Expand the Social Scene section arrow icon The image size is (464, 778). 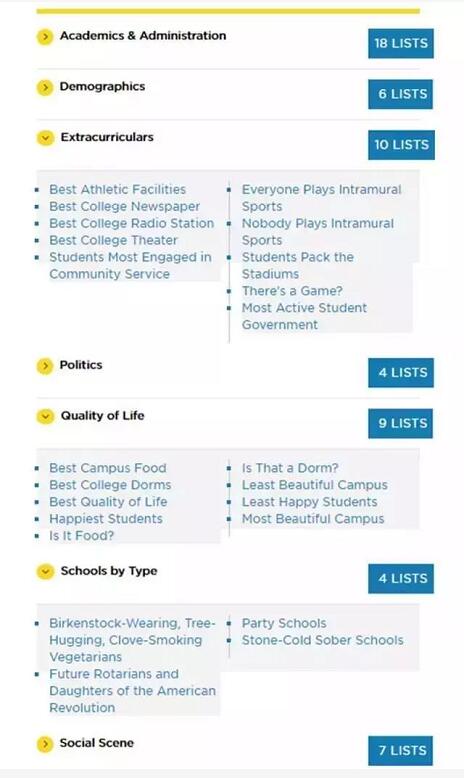tap(45, 744)
